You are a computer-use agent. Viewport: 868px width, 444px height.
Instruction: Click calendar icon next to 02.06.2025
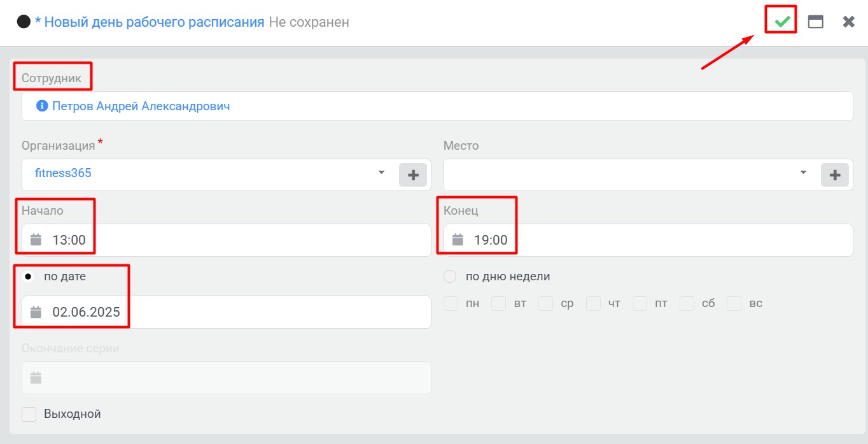[36, 312]
